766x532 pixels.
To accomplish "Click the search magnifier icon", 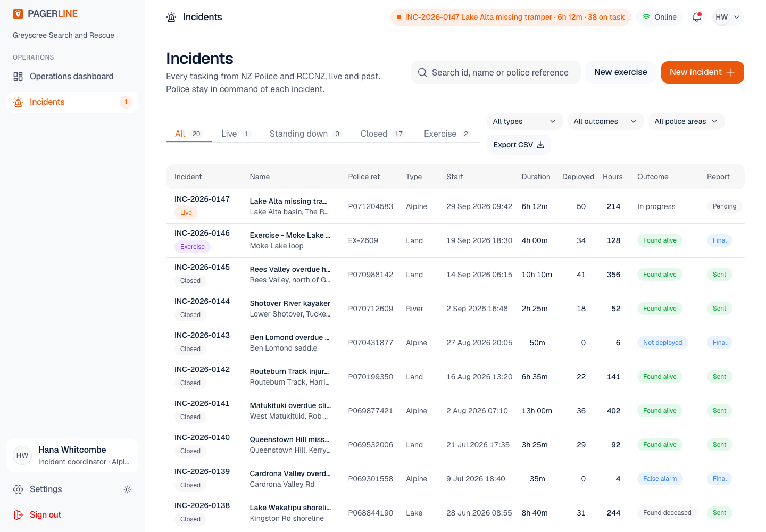I will (x=422, y=72).
